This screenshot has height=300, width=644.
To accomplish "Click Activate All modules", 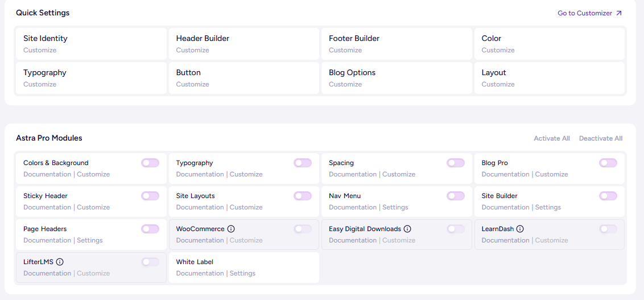I will click(551, 138).
